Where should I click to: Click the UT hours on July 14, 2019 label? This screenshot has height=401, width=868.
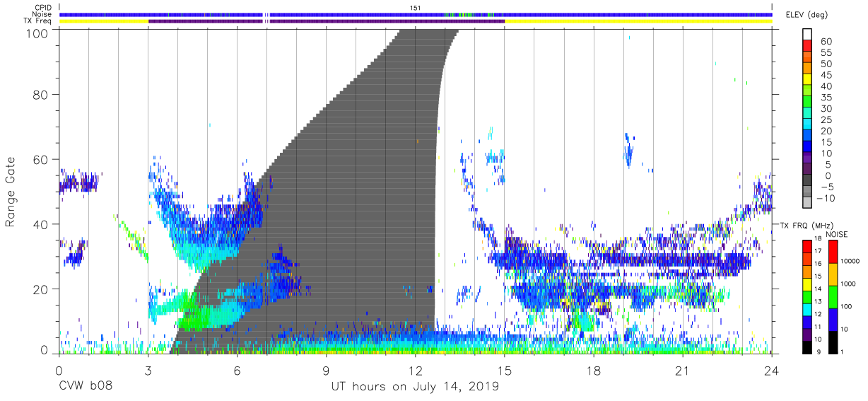[x=415, y=388]
